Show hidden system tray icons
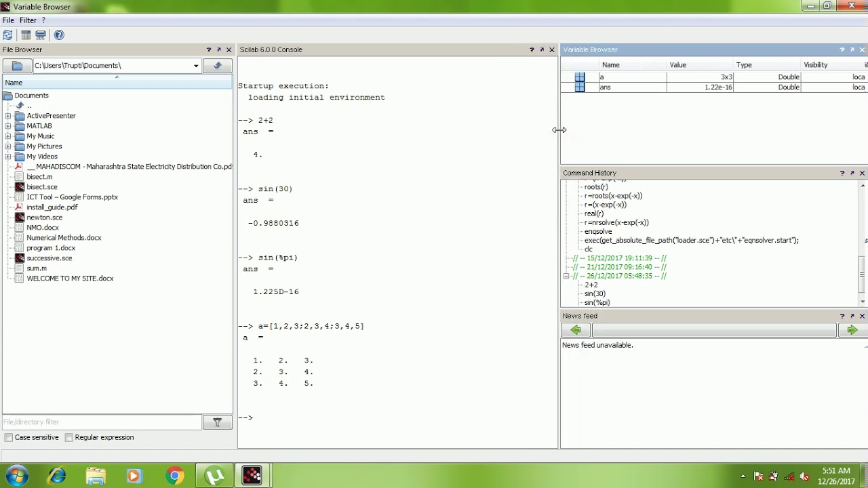Image resolution: width=868 pixels, height=488 pixels. (x=743, y=476)
